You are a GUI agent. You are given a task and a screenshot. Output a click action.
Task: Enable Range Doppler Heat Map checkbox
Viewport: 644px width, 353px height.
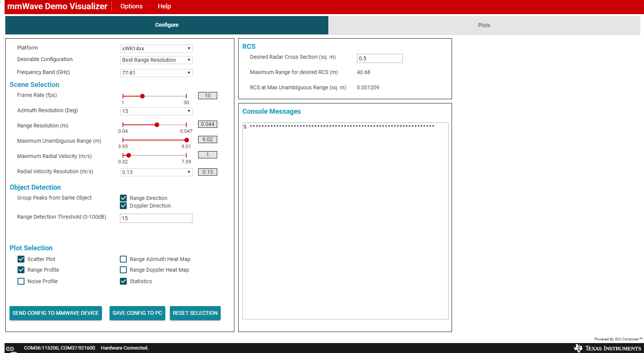[123, 270]
